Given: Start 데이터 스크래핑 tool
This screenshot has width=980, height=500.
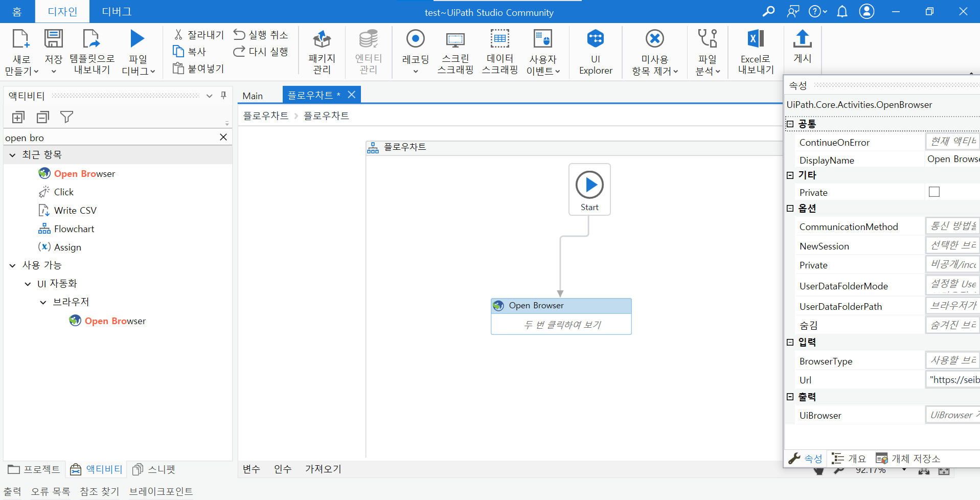Looking at the screenshot, I should pyautogui.click(x=500, y=52).
